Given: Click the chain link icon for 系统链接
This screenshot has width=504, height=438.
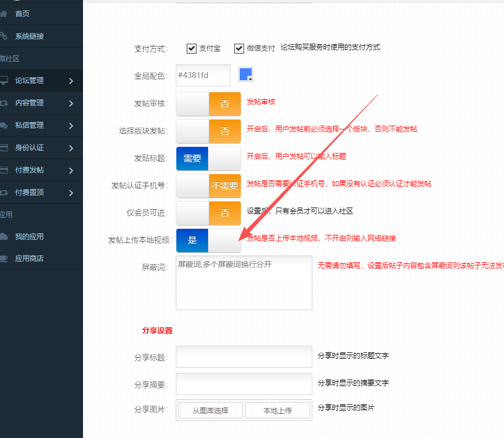Looking at the screenshot, I should click(x=3, y=36).
